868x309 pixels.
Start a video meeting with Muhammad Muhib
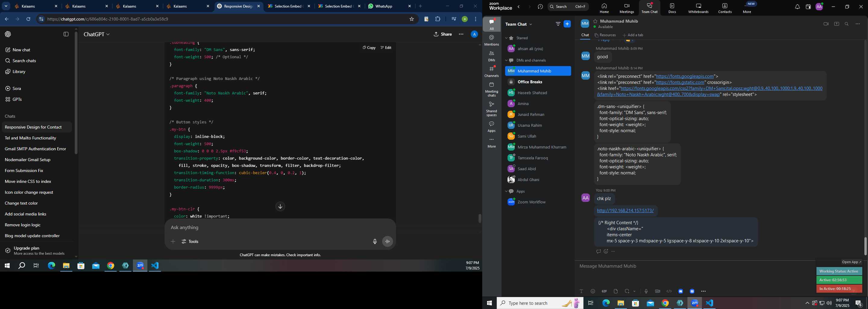[826, 24]
